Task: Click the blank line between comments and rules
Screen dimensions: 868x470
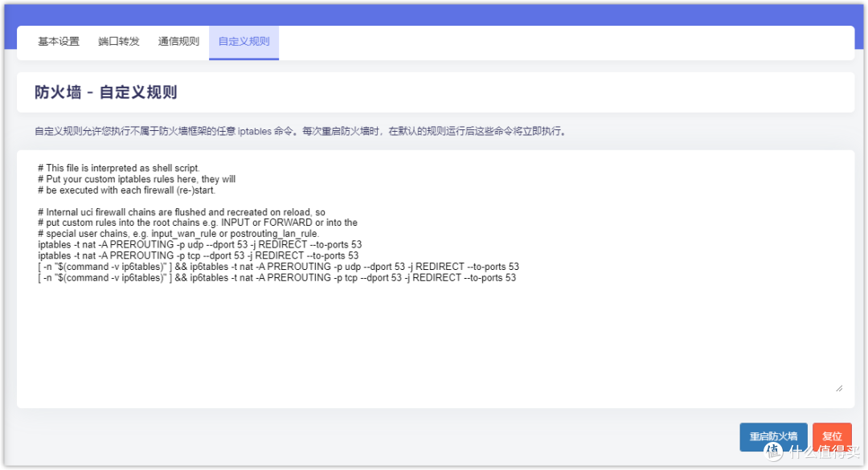Action: tap(241, 201)
